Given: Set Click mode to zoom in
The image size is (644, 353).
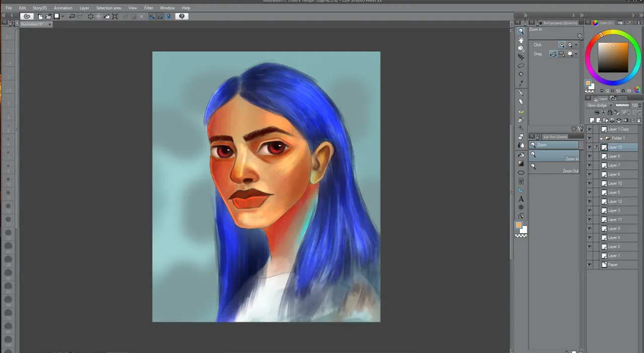Looking at the screenshot, I should [562, 45].
